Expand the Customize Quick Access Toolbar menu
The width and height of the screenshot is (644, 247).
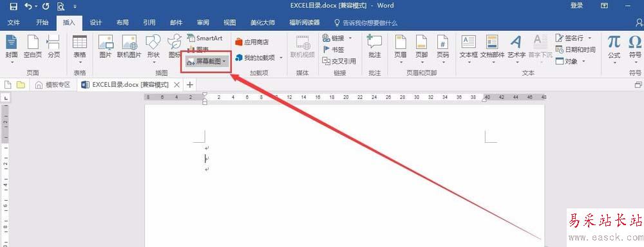pos(74,6)
